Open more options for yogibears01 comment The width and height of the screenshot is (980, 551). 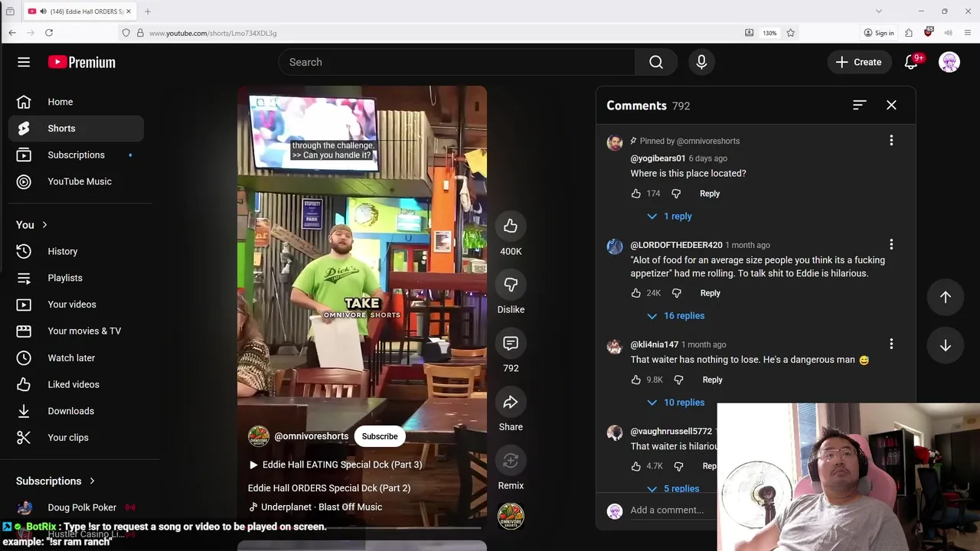(x=891, y=140)
